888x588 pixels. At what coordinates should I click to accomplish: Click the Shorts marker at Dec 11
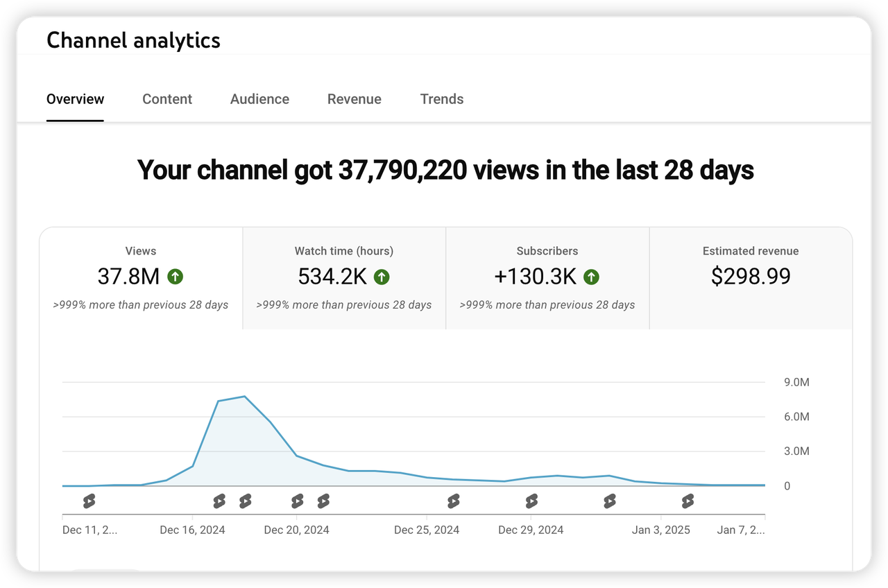(x=89, y=501)
